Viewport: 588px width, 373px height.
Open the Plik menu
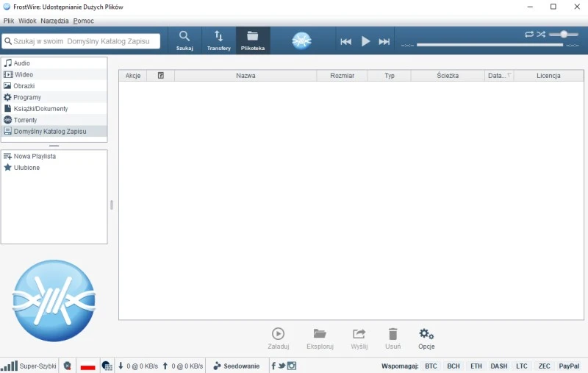click(x=9, y=21)
